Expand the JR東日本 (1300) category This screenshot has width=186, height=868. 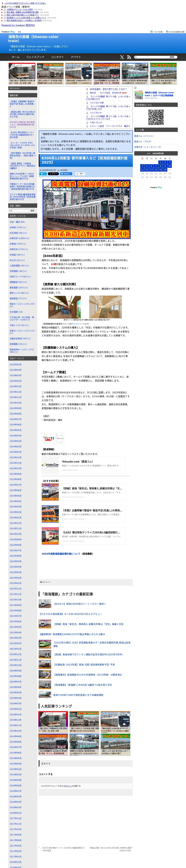point(27,238)
